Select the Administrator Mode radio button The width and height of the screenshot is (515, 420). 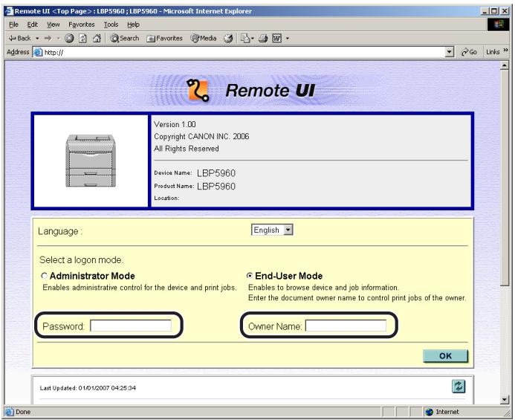coord(44,276)
